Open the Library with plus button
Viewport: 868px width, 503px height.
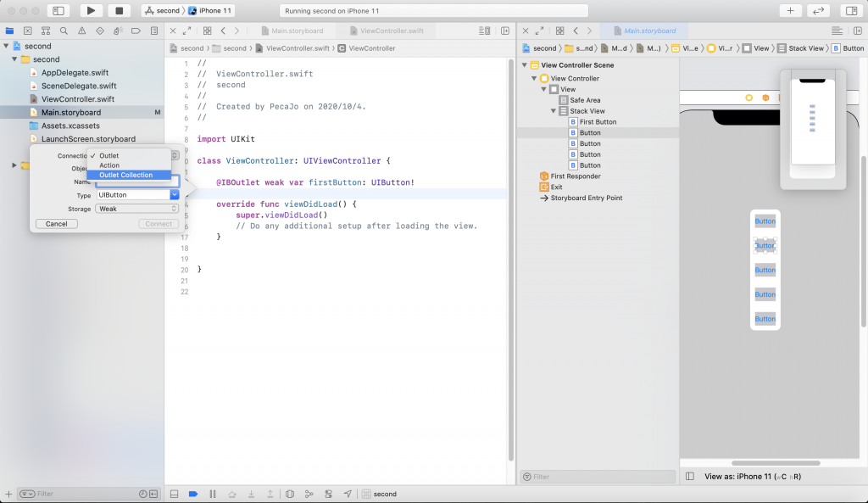tap(790, 11)
